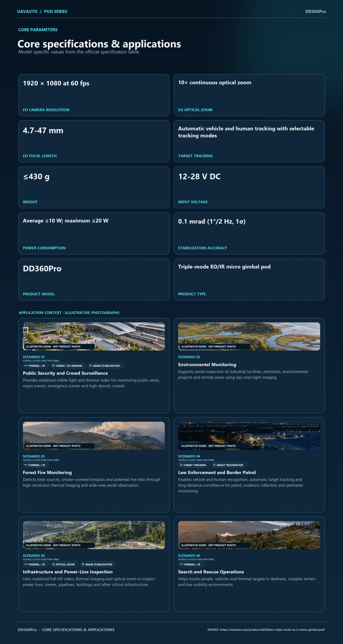This screenshot has width=343, height=644.
Task: Select the '≤430 g' weight value
Action: click(36, 177)
